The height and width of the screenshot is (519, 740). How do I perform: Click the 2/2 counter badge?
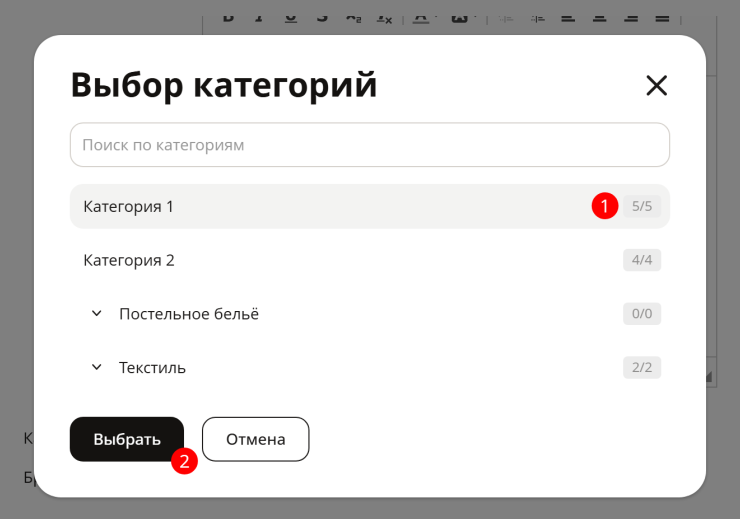click(642, 368)
